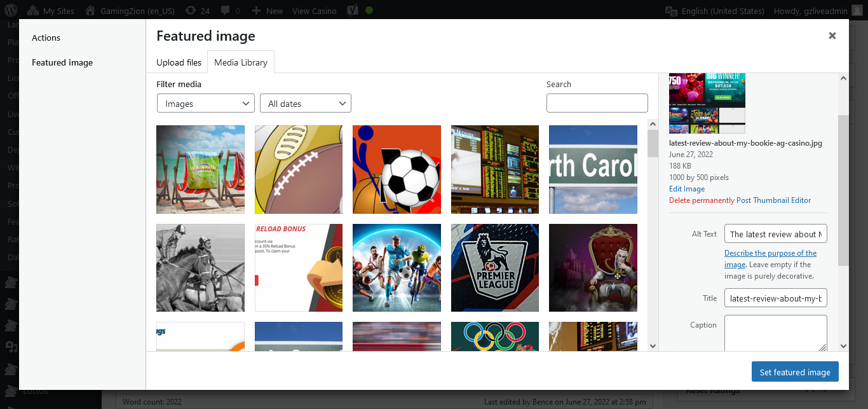
Task: Open the Images media type dropdown
Action: 205,104
